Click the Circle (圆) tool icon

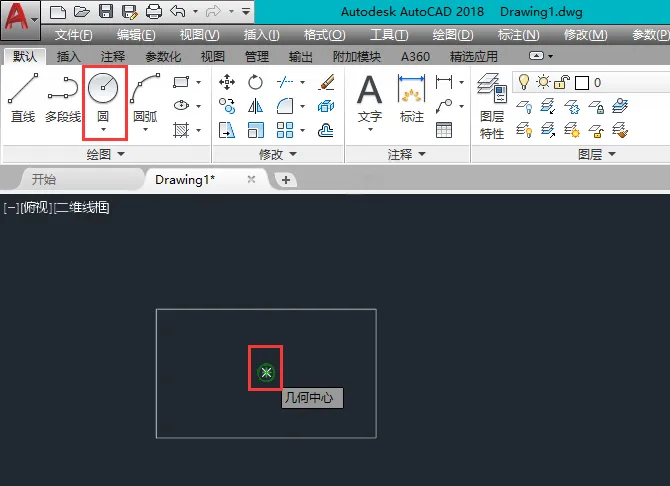click(x=104, y=90)
